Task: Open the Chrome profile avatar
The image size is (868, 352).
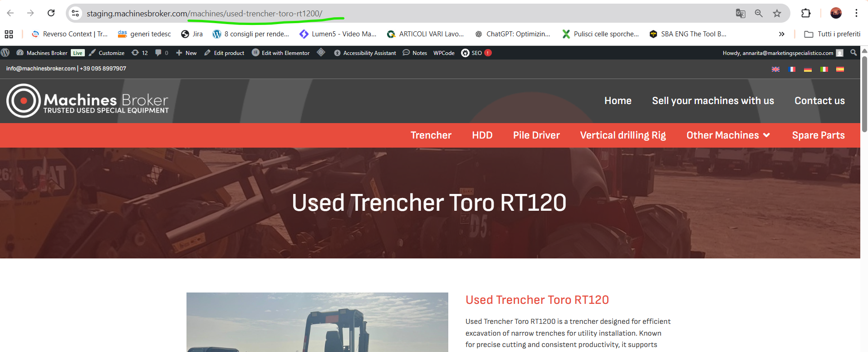Action: click(836, 13)
